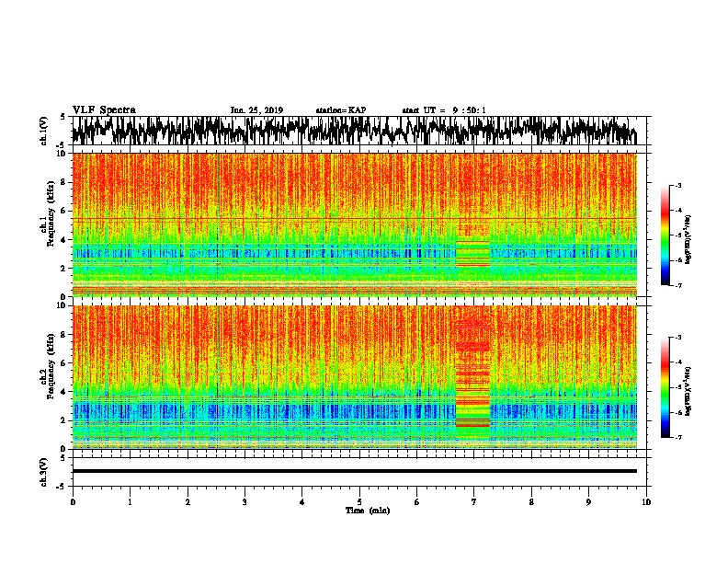
Task: Click the "4" tick label on the time axis
Action: [302, 502]
